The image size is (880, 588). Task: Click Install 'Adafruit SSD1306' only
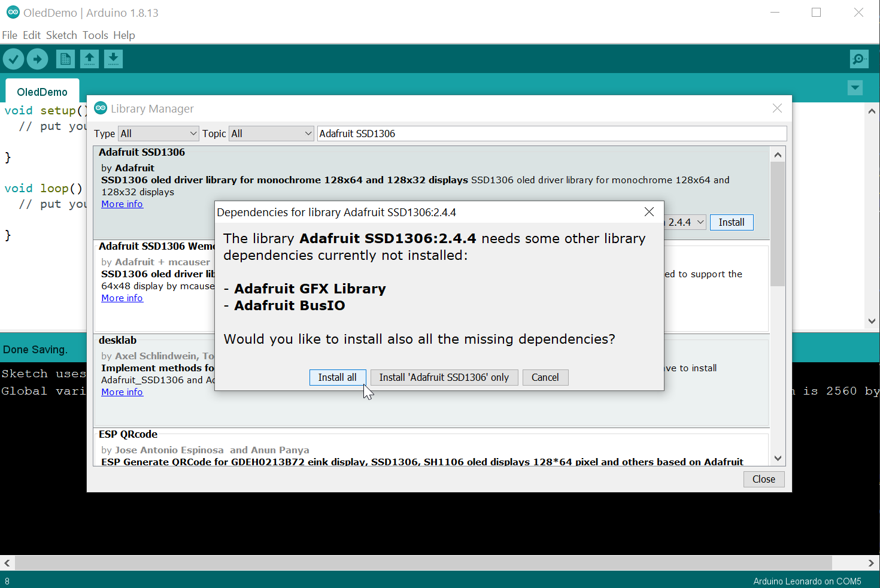pyautogui.click(x=444, y=377)
